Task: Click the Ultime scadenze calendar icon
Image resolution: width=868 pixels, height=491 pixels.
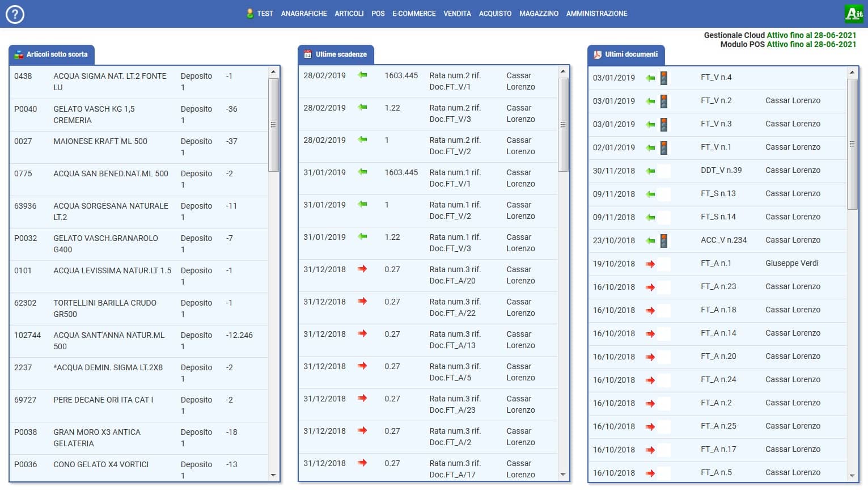Action: pos(308,54)
